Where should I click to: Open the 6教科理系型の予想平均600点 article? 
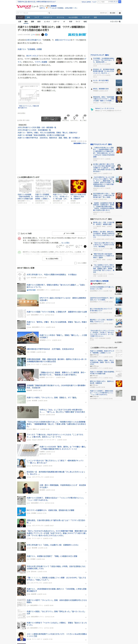[50, 349]
